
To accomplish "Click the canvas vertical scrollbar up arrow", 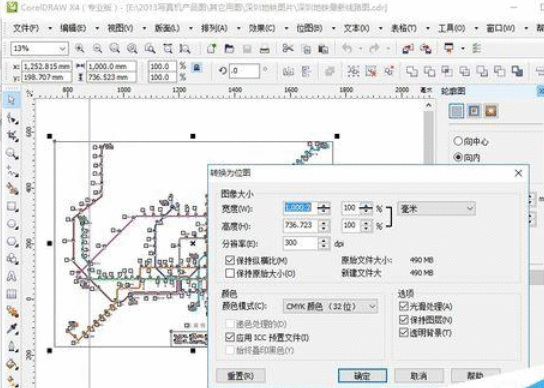I will pyautogui.click(x=429, y=105).
